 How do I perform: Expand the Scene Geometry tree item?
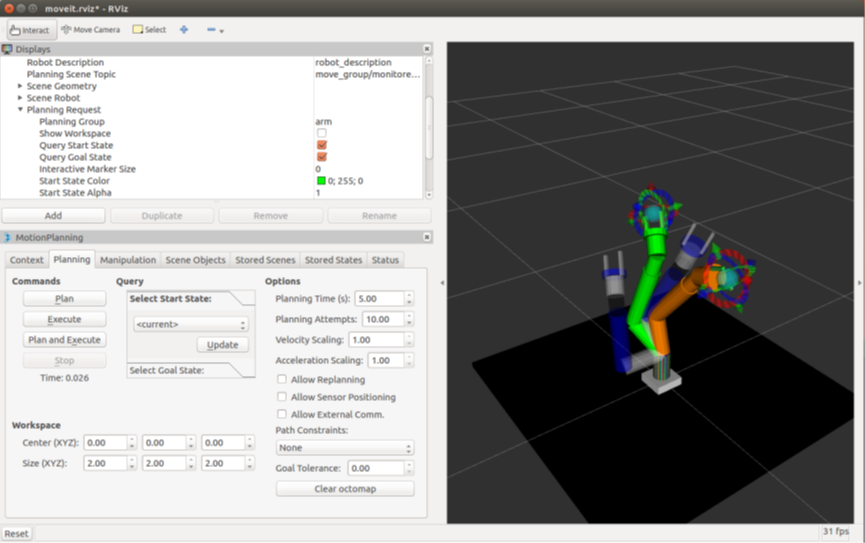point(20,86)
